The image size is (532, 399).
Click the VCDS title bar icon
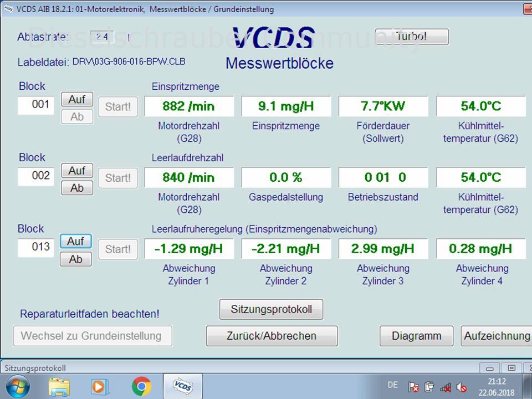pyautogui.click(x=8, y=8)
